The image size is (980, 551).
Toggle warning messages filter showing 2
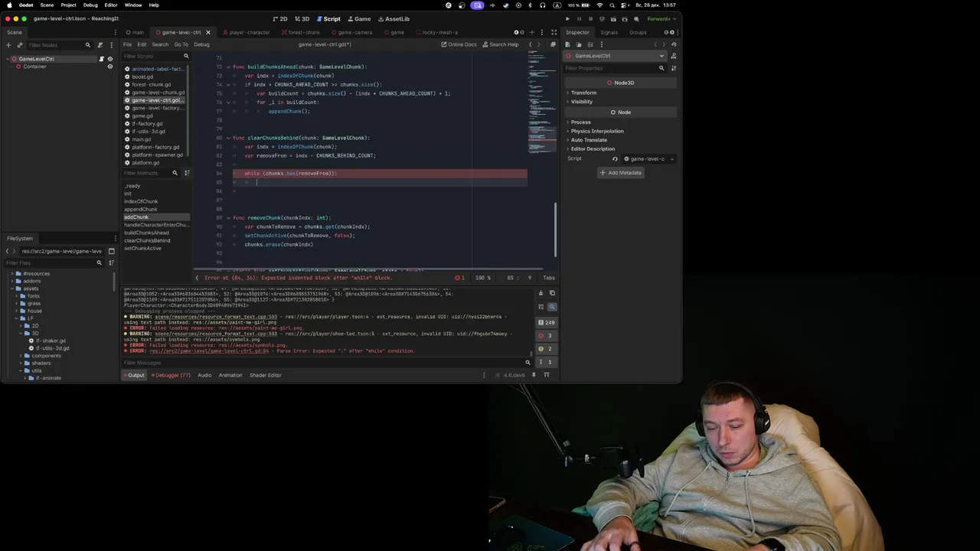(x=546, y=349)
